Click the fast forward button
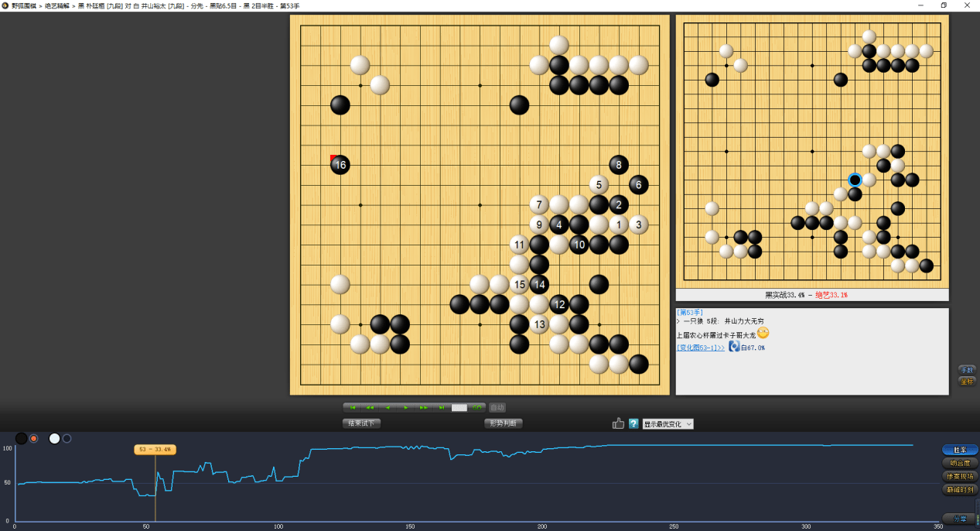 tap(424, 407)
